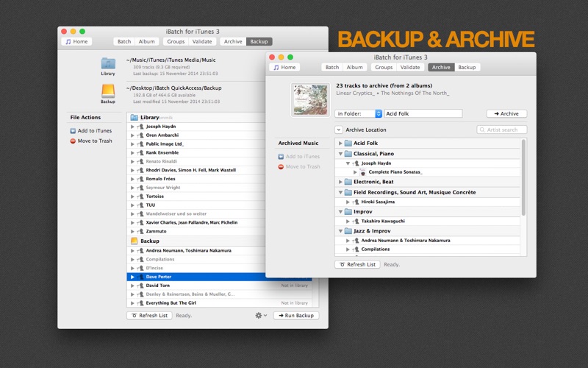The height and width of the screenshot is (368, 588).
Task: Open the gear settings menu near Run Backup
Action: pos(261,316)
